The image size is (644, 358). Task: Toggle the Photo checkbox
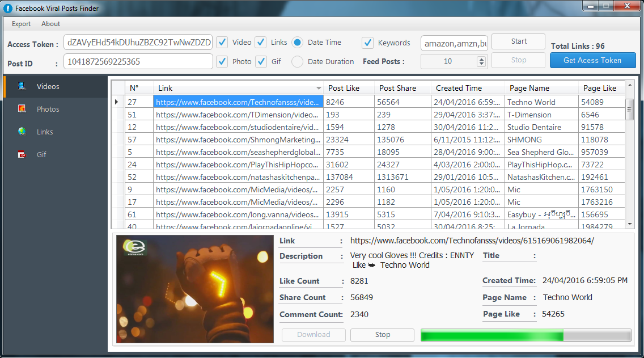[x=222, y=62]
